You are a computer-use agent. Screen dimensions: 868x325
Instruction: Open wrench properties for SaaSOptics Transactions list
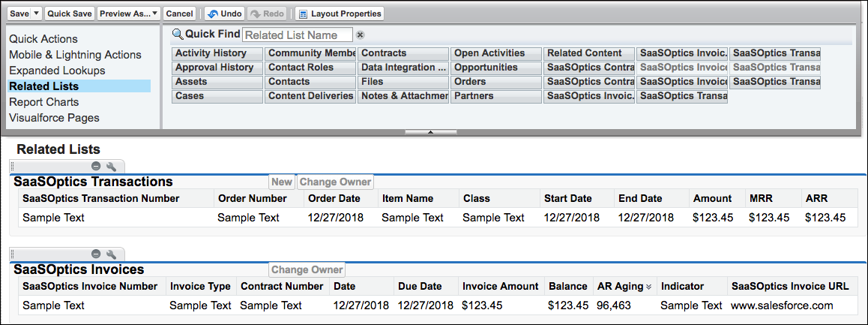pyautogui.click(x=111, y=166)
